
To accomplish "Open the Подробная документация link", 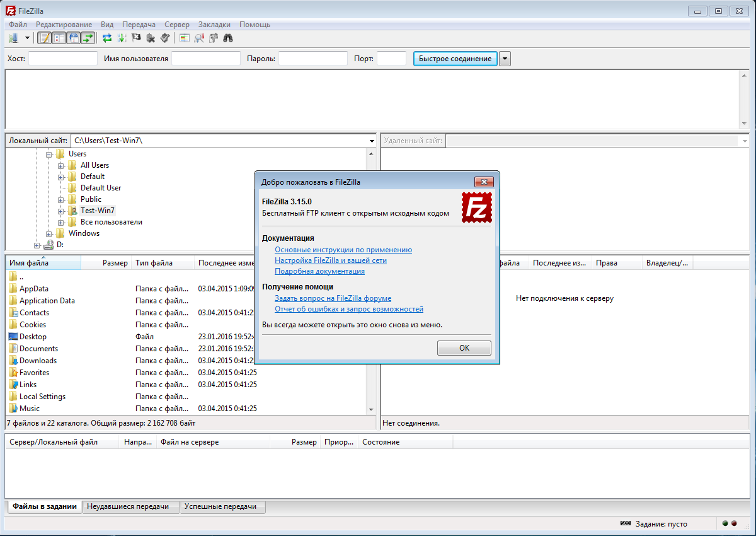I will [x=319, y=271].
